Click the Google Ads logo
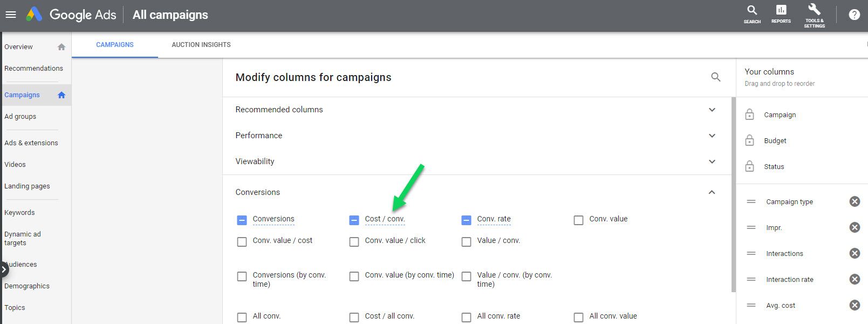This screenshot has height=324, width=868. (71, 15)
